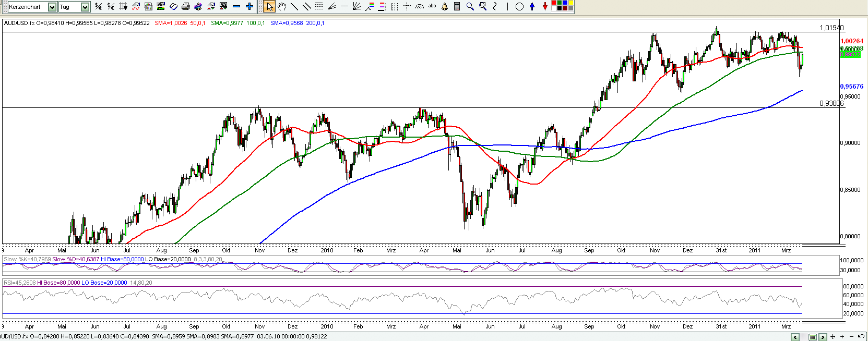The width and height of the screenshot is (868, 341).
Task: Open the grid options icon
Action: [x=123, y=6]
